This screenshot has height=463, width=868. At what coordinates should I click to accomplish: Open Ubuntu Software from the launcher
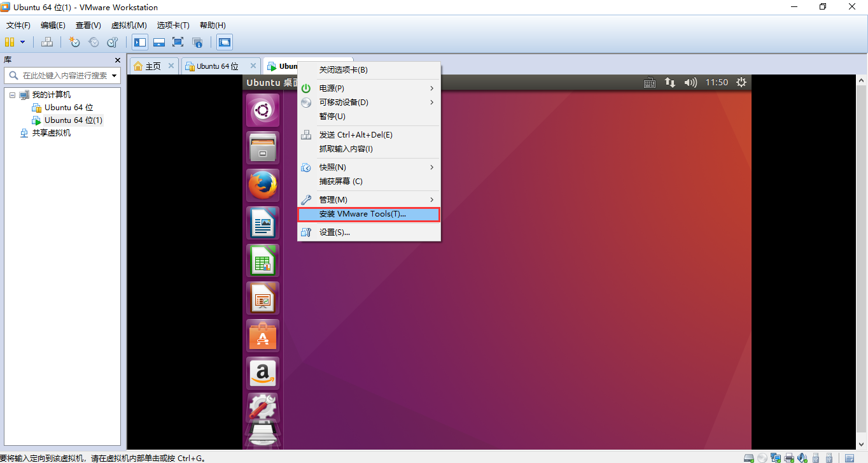coord(263,336)
